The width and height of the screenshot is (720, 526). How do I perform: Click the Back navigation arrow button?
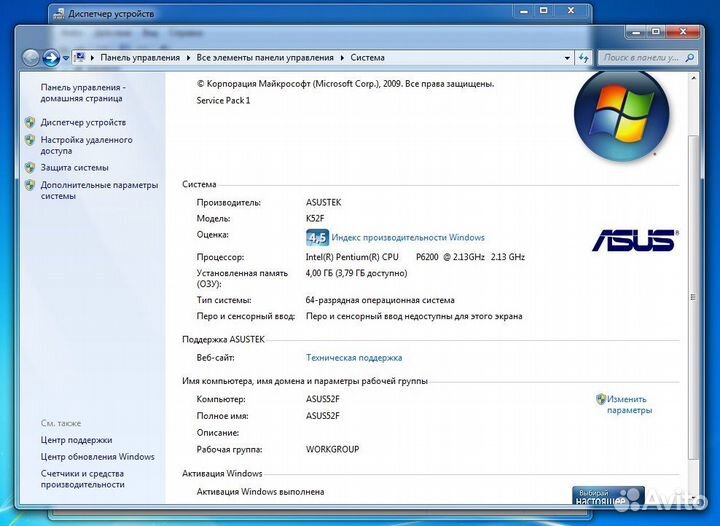click(31, 58)
